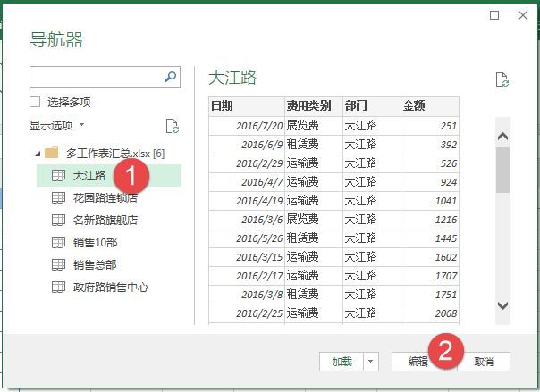Click the preview scrollbar thumb

point(502,170)
